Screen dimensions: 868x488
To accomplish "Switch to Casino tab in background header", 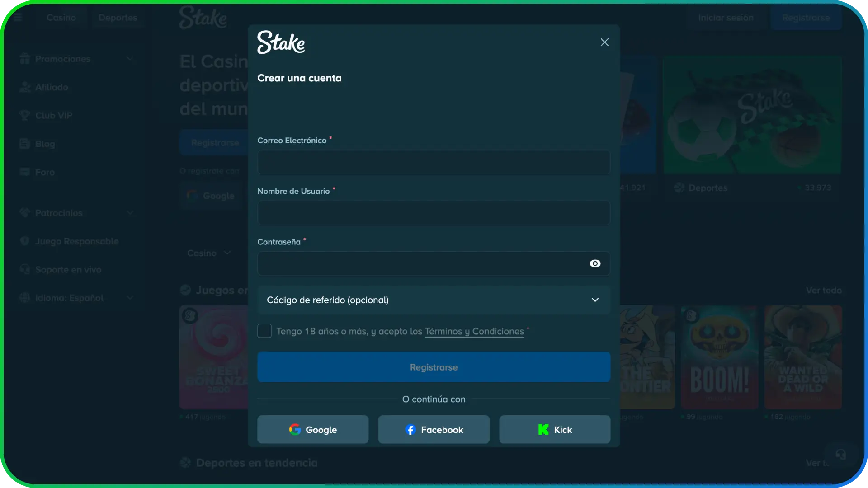I will tap(61, 18).
